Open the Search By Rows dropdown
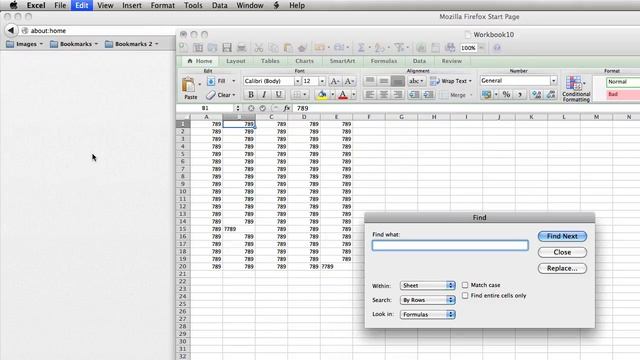Image resolution: width=640 pixels, height=360 pixels. click(x=427, y=300)
